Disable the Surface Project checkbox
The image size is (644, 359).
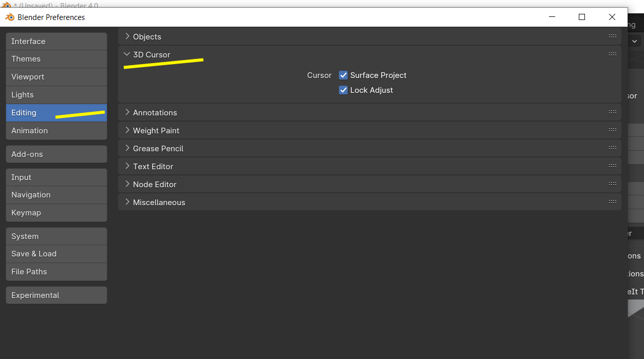coord(344,75)
